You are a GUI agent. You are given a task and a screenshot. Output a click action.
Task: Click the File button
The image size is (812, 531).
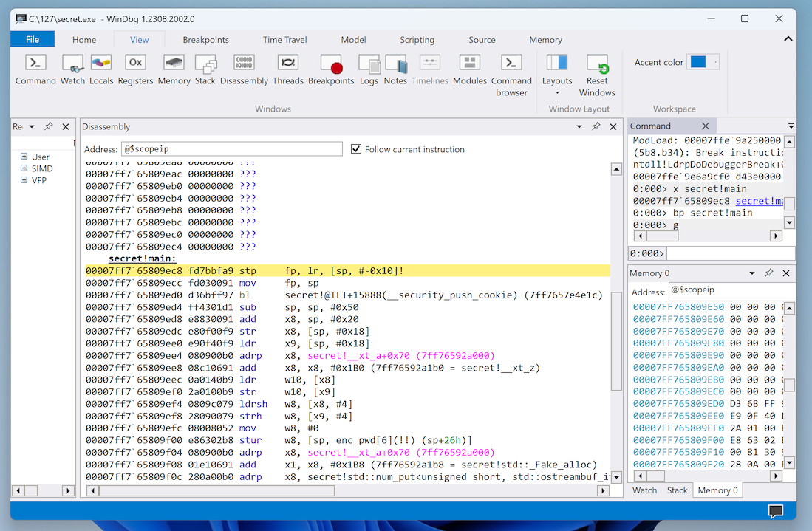pos(33,40)
